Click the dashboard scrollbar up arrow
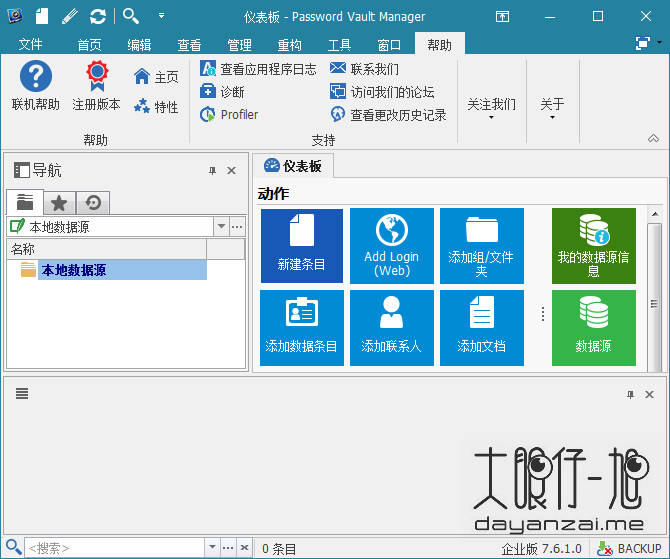 [x=654, y=213]
